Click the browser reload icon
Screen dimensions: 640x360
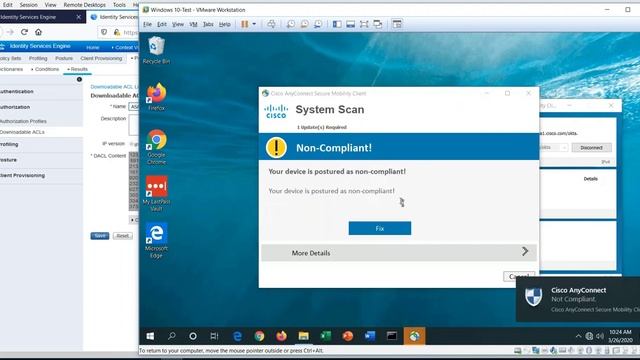pyautogui.click(x=24, y=32)
